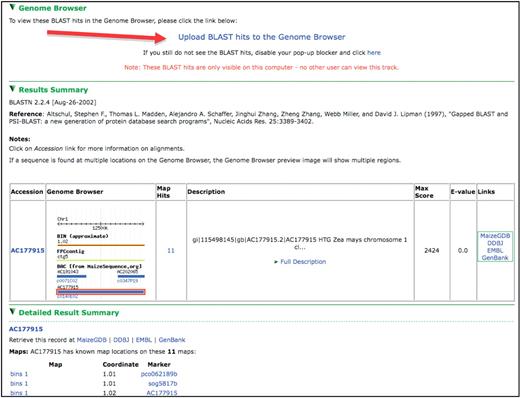Open bins 1 link in sog5817b row
The width and height of the screenshot is (520, 398).
[x=19, y=384]
